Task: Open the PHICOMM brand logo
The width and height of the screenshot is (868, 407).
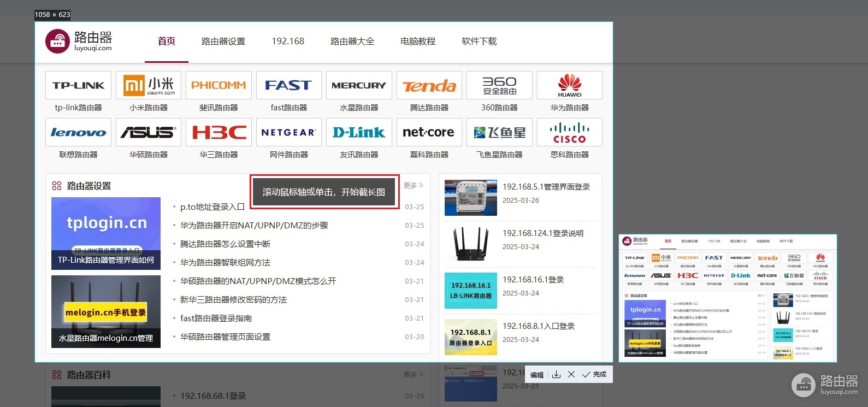Action: [219, 85]
